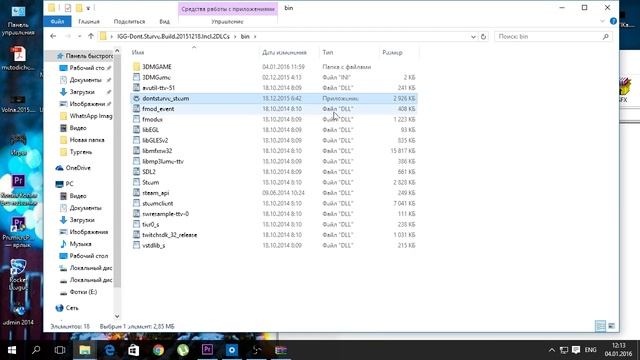Click the IGG-Dont.Starve breadcrumb in address bar
Viewport: 640px width, 360px height.
click(x=173, y=36)
